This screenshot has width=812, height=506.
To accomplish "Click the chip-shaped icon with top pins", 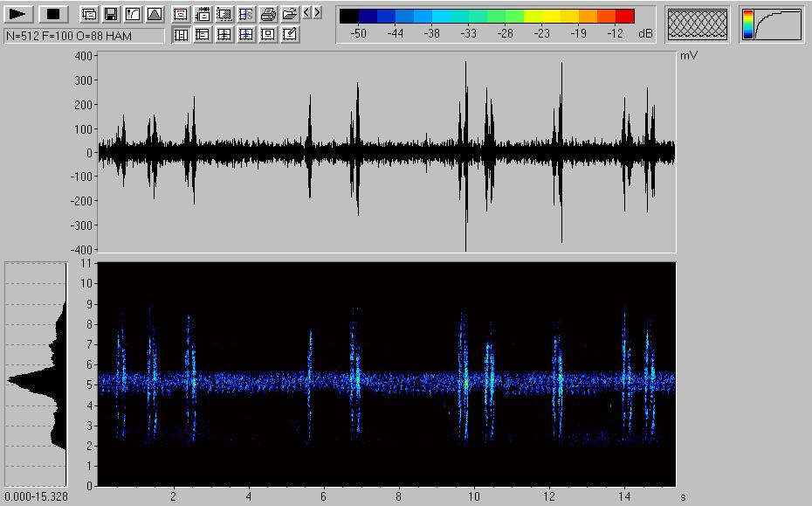I will pyautogui.click(x=203, y=14).
